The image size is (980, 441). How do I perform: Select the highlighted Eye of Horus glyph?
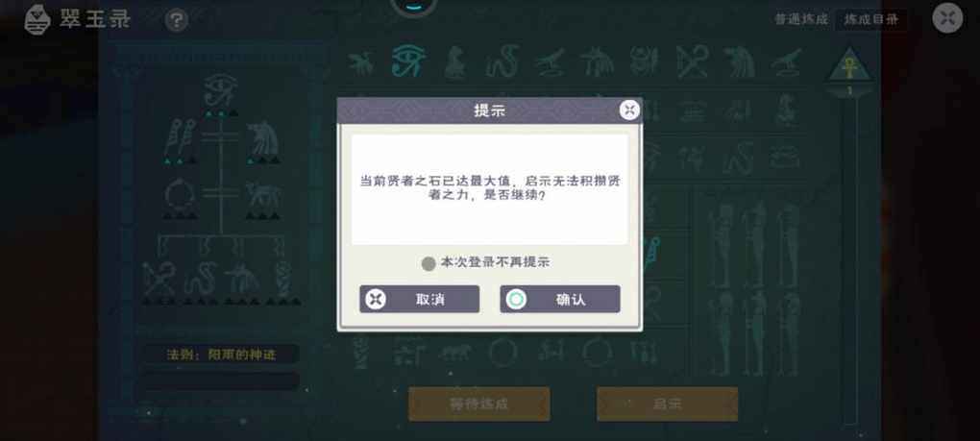coord(408,61)
